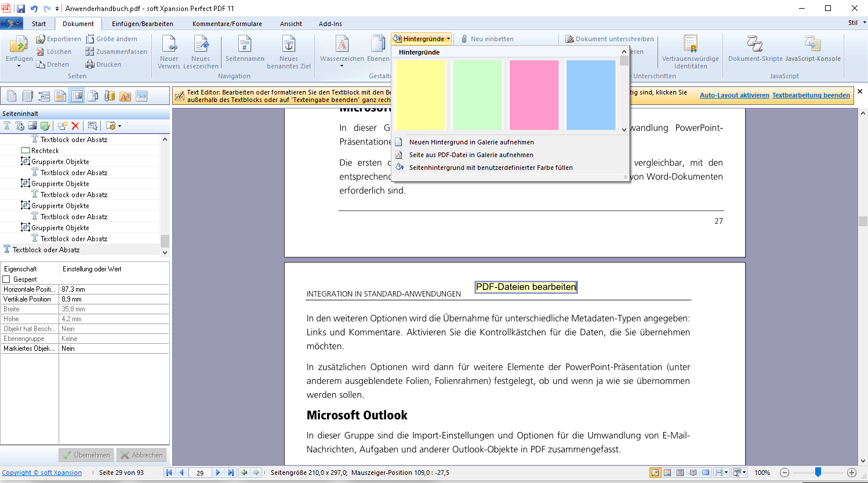Go to the last page button
Viewport: 868px width, 483px height.
tap(231, 473)
